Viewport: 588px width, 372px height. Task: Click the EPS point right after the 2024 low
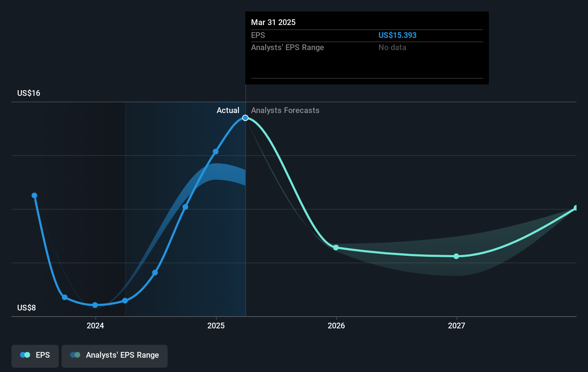pos(125,301)
